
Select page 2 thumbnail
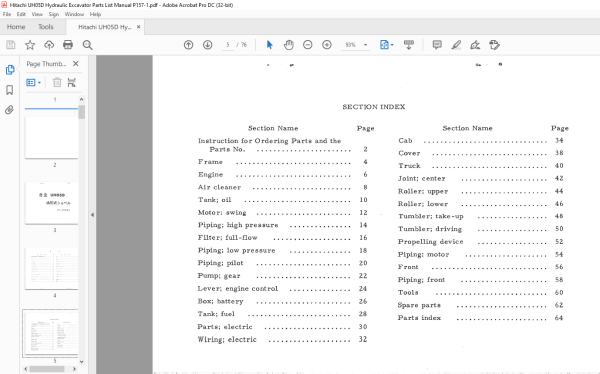(x=52, y=137)
